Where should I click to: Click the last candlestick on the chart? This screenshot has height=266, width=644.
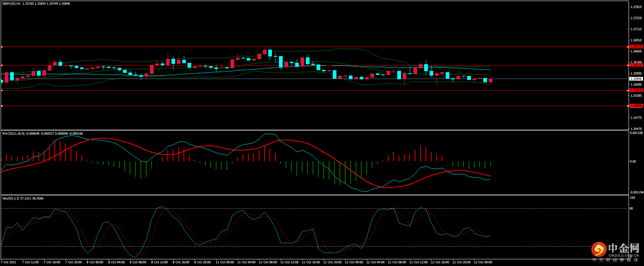click(x=490, y=81)
